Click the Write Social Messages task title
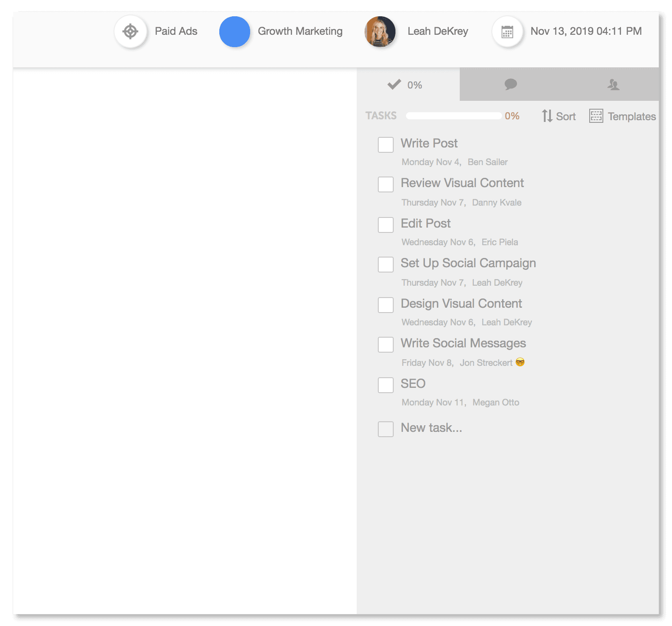The image size is (672, 626). (x=463, y=343)
